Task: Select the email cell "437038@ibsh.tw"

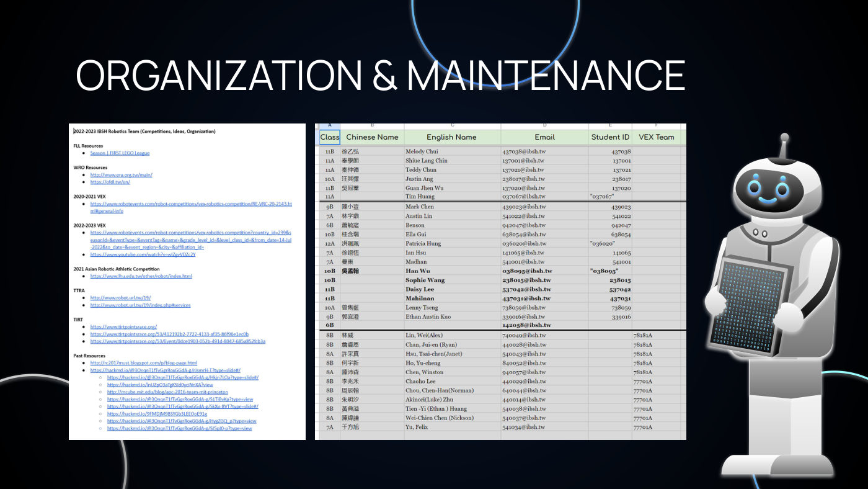Action: [x=544, y=151]
